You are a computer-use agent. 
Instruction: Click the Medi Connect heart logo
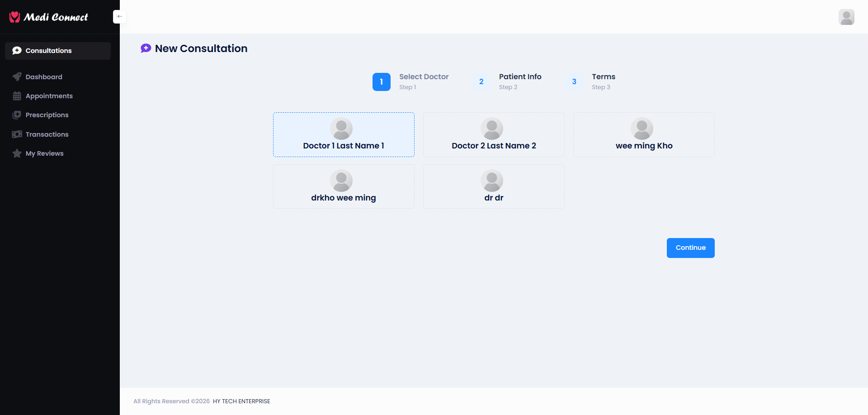pyautogui.click(x=15, y=17)
